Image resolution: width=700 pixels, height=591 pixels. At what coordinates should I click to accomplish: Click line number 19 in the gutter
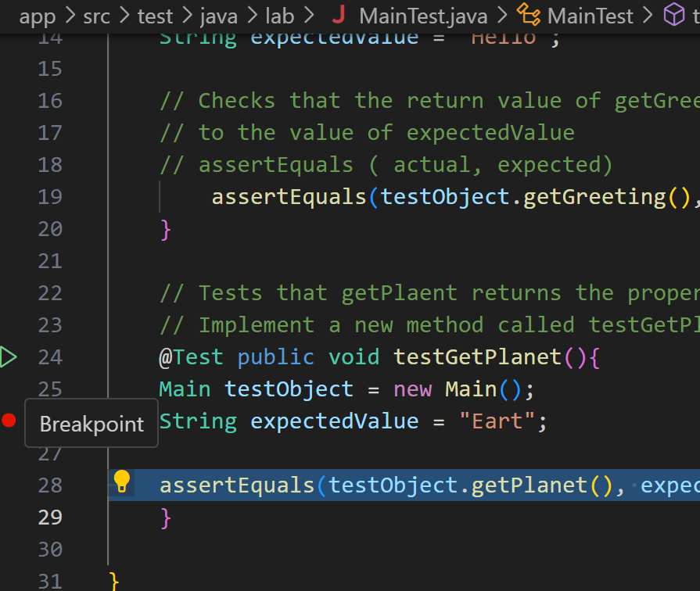[49, 196]
